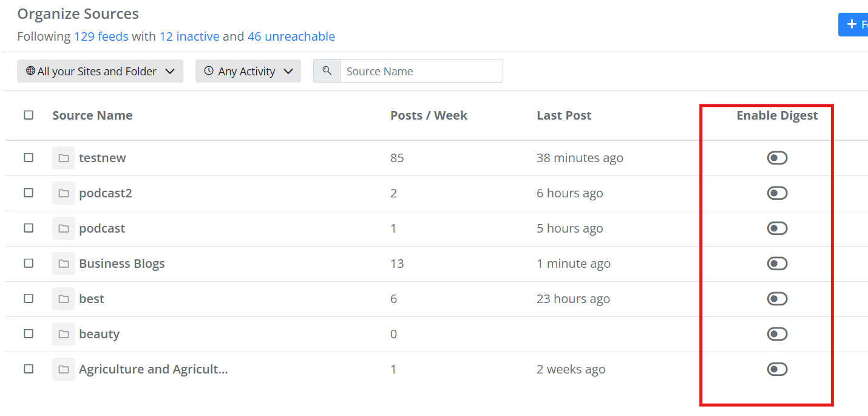868x416 pixels.
Task: Tick the checkbox for podcast2 row
Action: click(29, 193)
